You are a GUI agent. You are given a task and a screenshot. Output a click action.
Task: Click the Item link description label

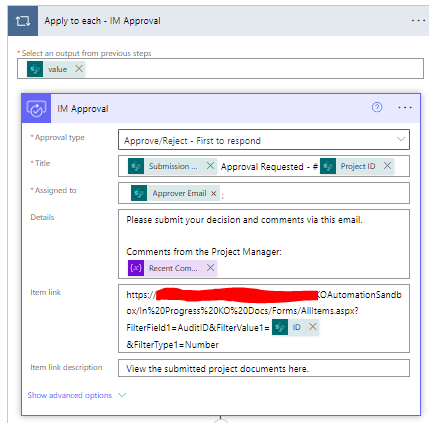point(66,367)
